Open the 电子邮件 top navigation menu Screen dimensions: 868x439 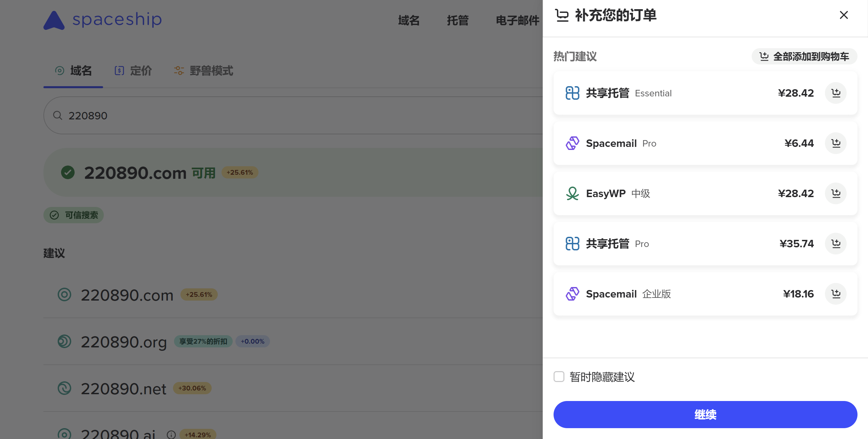[x=517, y=20]
